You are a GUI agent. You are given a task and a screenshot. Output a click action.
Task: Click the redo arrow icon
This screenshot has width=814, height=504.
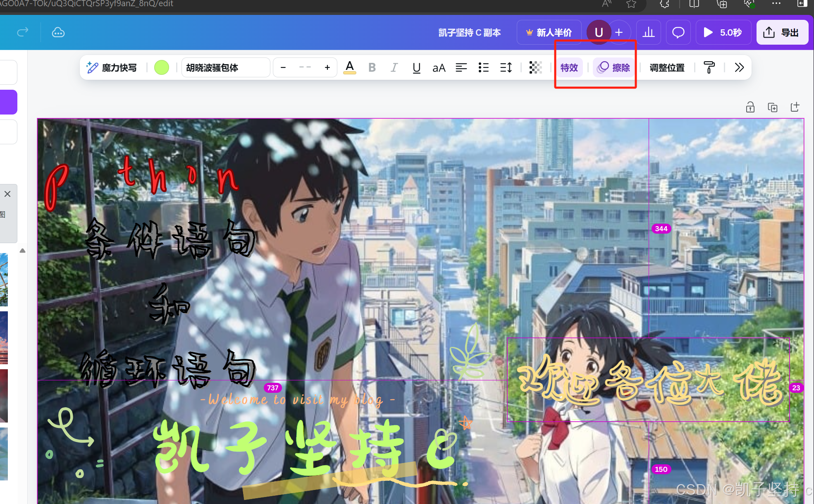tap(23, 32)
